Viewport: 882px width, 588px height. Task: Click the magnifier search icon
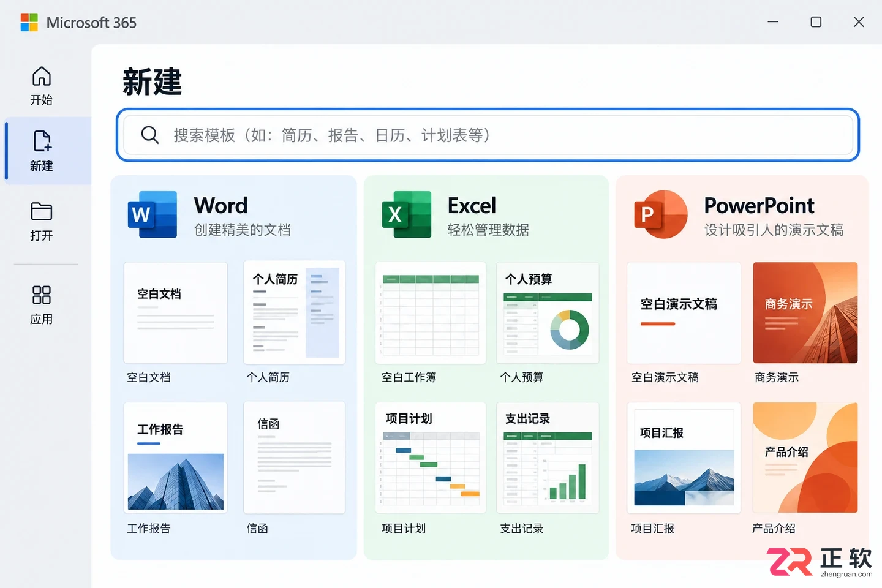pyautogui.click(x=150, y=135)
